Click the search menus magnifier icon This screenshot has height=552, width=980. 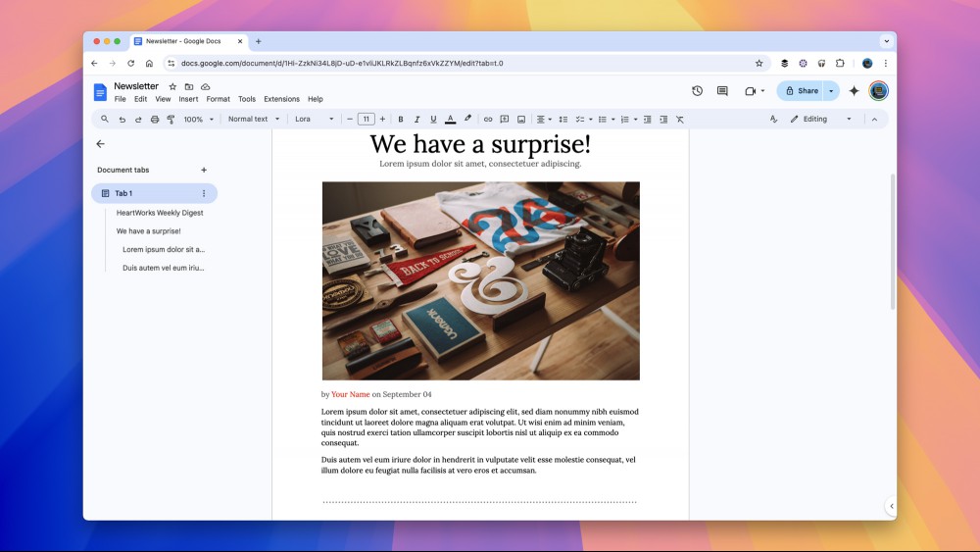pos(105,119)
